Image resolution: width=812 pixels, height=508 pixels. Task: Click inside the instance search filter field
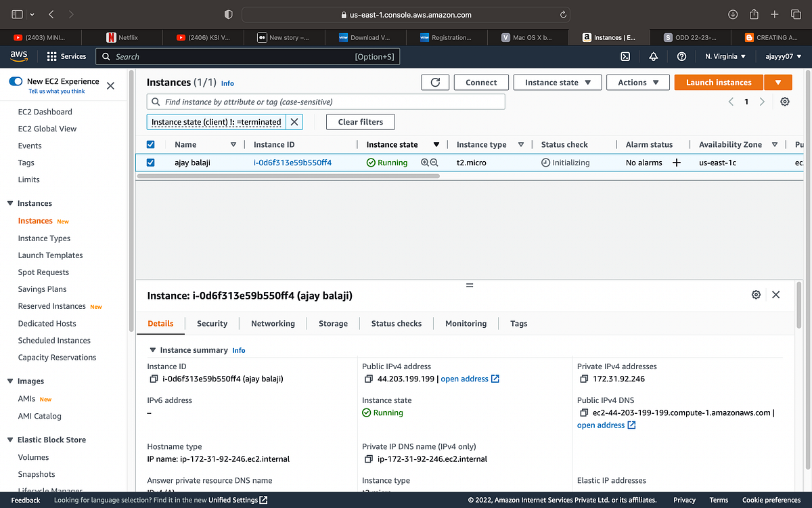point(325,101)
